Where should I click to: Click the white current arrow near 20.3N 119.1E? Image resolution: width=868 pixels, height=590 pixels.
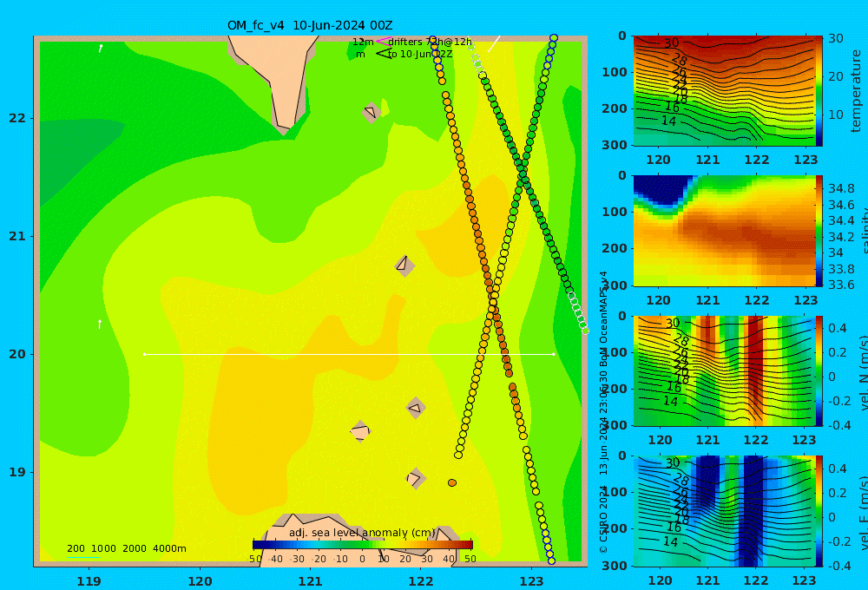pos(100,324)
